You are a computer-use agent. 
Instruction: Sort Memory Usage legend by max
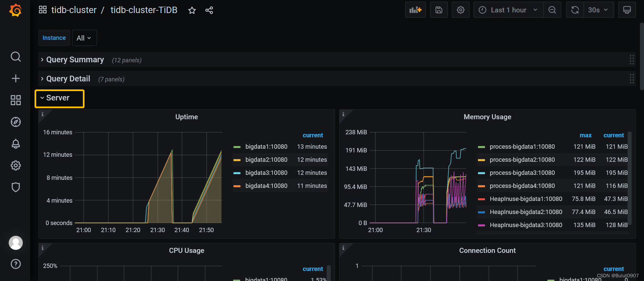pos(586,135)
